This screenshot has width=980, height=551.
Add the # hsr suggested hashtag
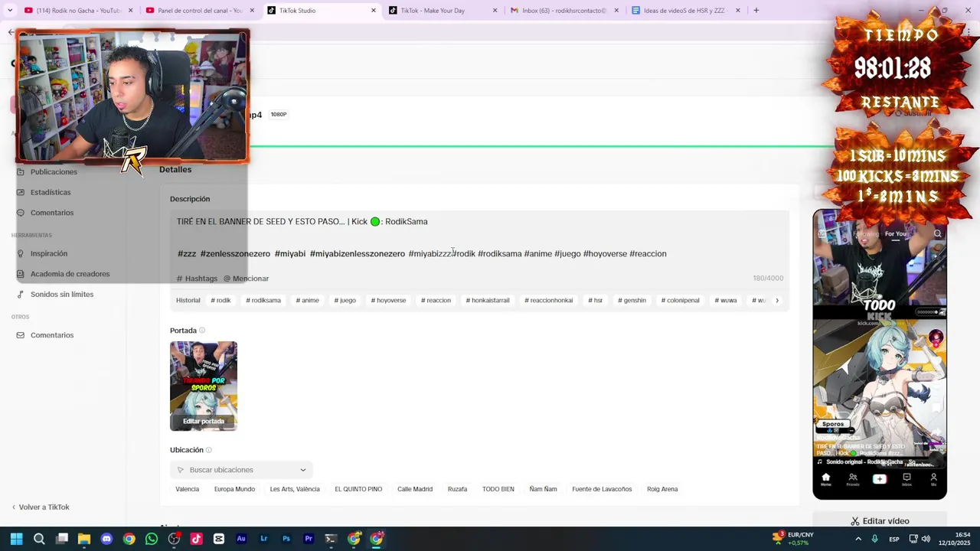pos(595,301)
